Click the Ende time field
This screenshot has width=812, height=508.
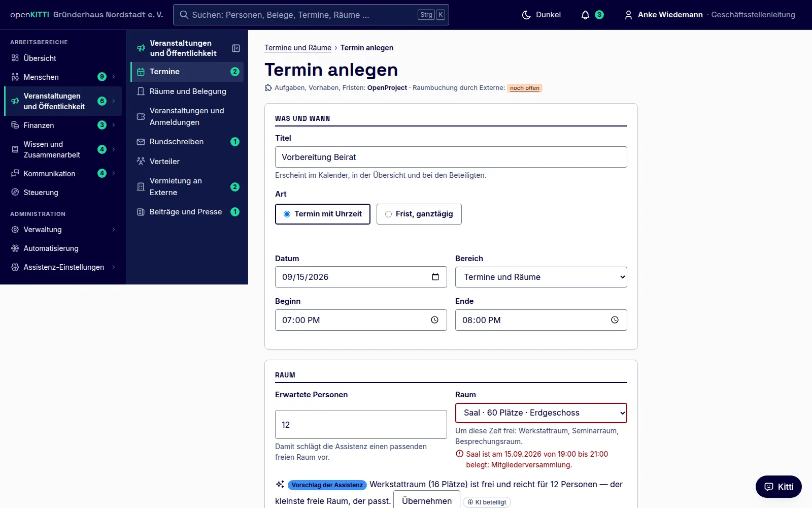point(541,320)
